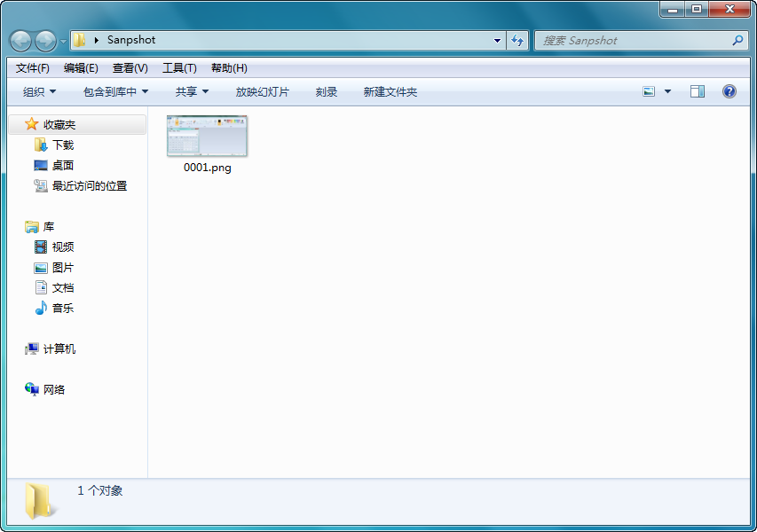
Task: Open the 文件(F) menu
Action: 33,68
